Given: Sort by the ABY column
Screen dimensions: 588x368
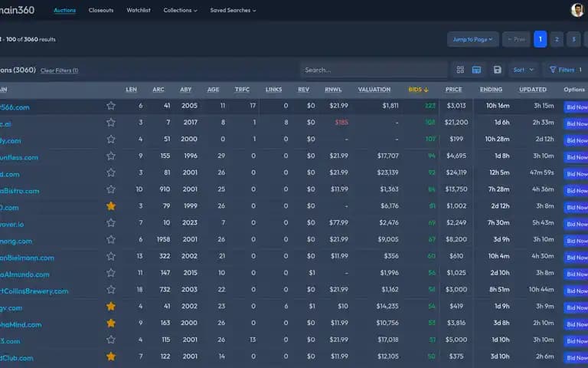Looking at the screenshot, I should click(x=185, y=90).
